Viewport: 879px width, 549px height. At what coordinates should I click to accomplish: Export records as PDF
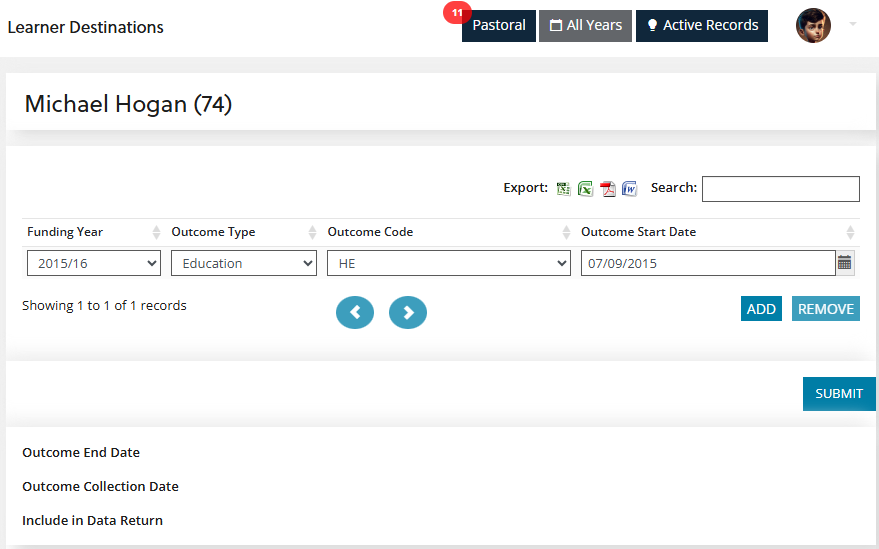(x=607, y=189)
